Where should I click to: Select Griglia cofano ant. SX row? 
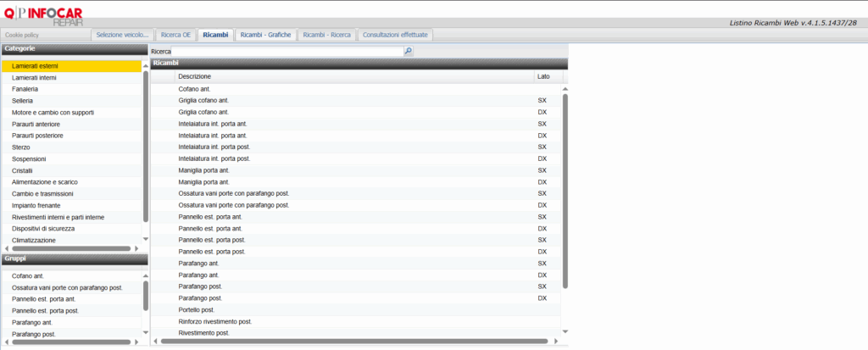pos(357,100)
